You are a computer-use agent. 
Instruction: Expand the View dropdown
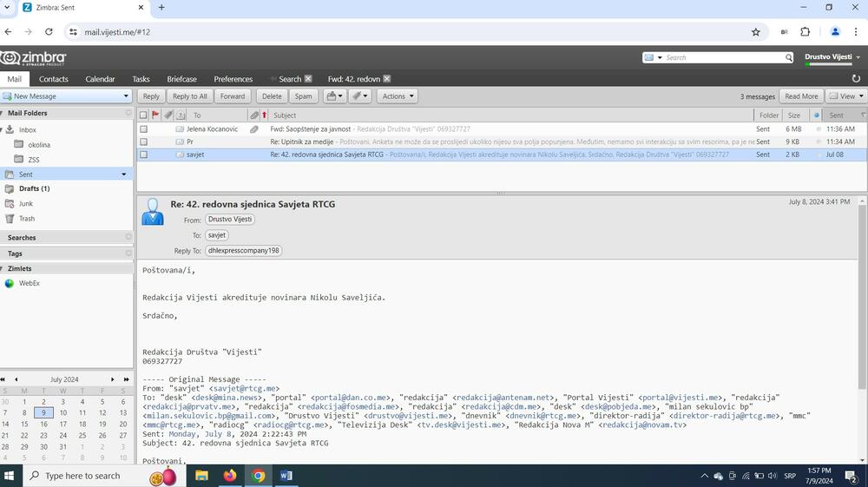[x=845, y=96]
